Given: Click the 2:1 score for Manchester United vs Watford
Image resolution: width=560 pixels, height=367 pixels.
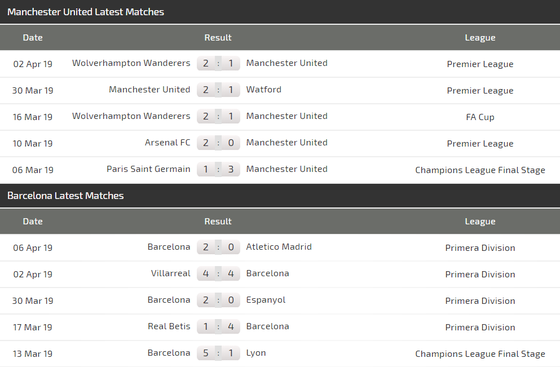Looking at the screenshot, I should click(218, 90).
